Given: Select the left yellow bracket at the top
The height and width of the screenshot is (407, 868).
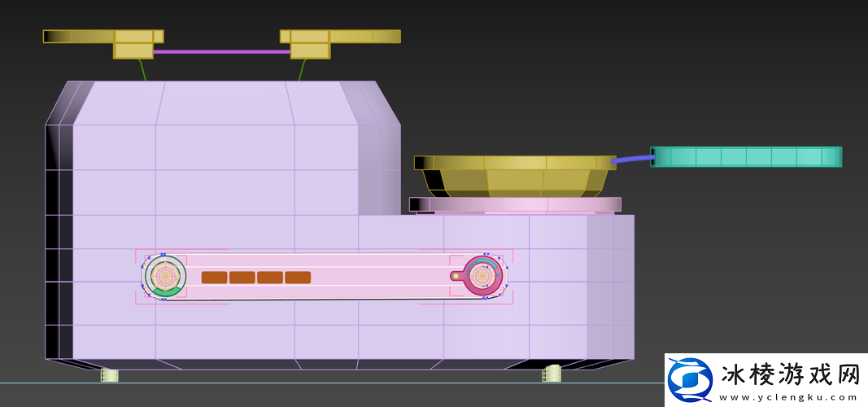Looking at the screenshot, I should [133, 43].
